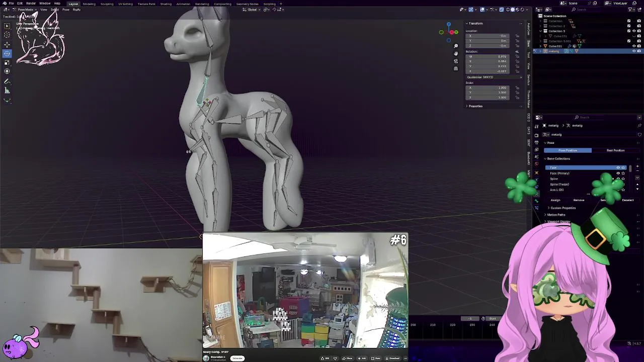The image size is (644, 362).
Task: Expand Custom Properties section
Action: [562, 208]
